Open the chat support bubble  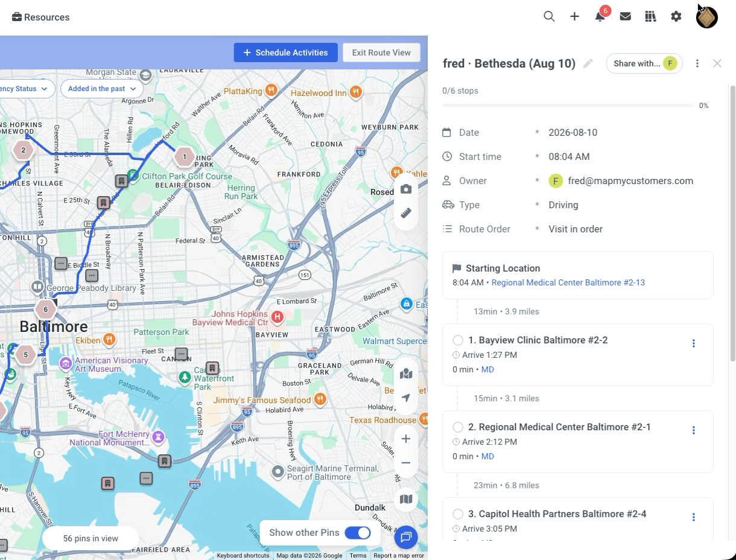coord(406,536)
